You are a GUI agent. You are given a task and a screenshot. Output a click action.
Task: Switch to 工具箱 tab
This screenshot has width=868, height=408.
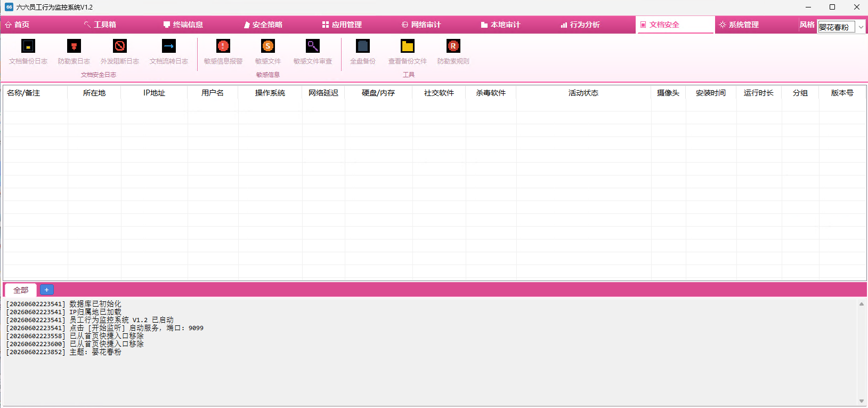[x=100, y=25]
